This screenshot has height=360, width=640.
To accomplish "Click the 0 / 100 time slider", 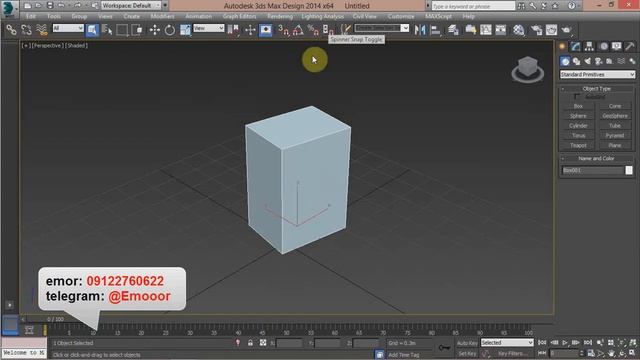I will [x=55, y=319].
